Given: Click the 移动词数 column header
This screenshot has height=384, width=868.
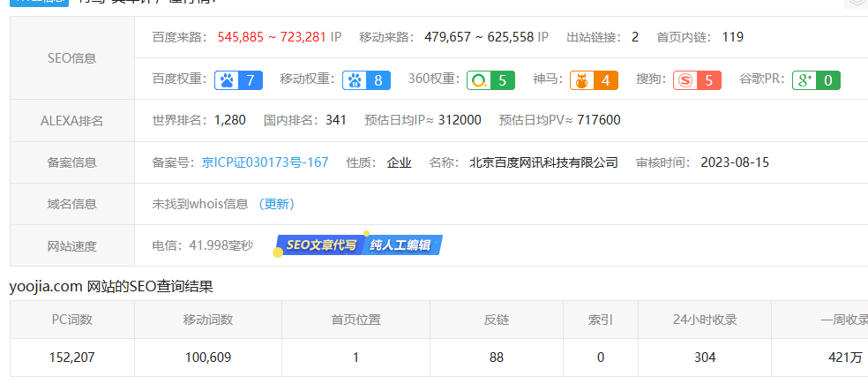Looking at the screenshot, I should tap(208, 320).
